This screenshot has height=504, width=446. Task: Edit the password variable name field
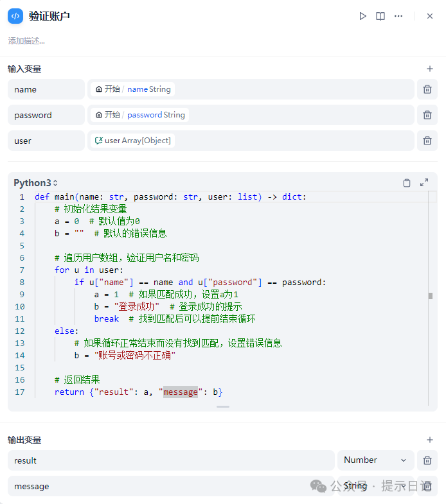pos(46,115)
